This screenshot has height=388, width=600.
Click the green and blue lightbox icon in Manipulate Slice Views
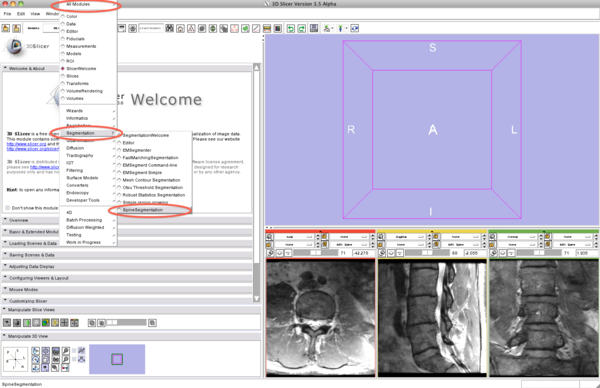click(46, 323)
